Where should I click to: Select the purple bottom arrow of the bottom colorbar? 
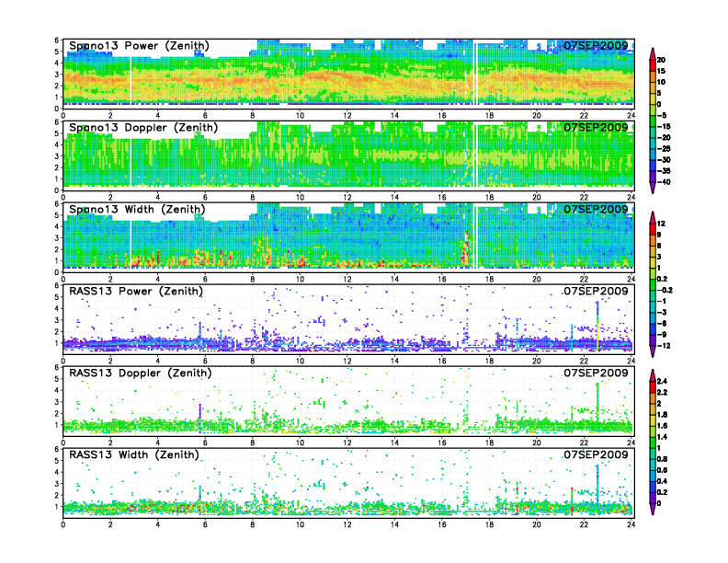pos(652,511)
